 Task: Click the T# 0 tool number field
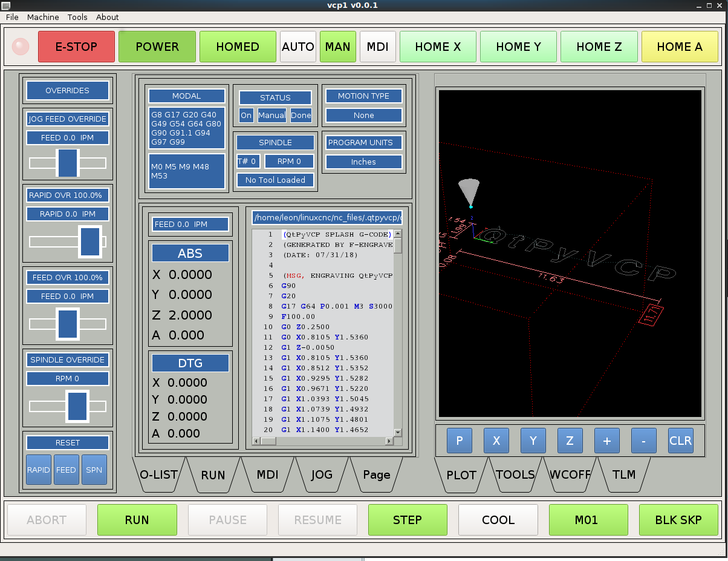coord(248,162)
